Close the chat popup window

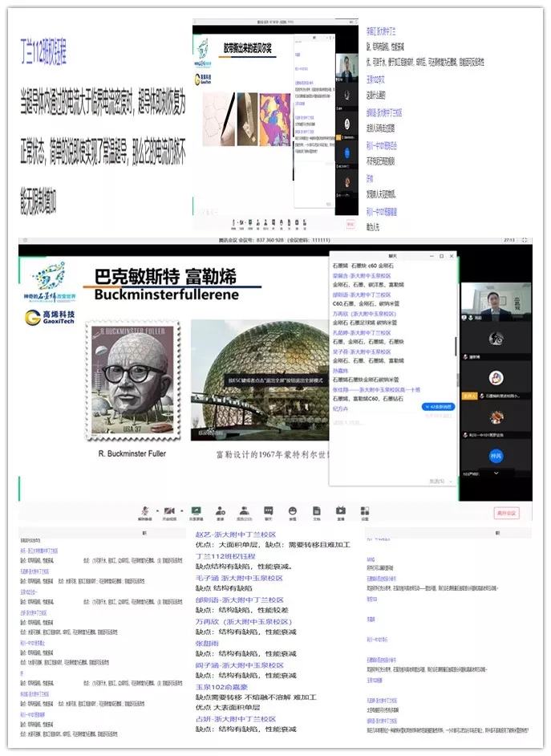click(452, 256)
